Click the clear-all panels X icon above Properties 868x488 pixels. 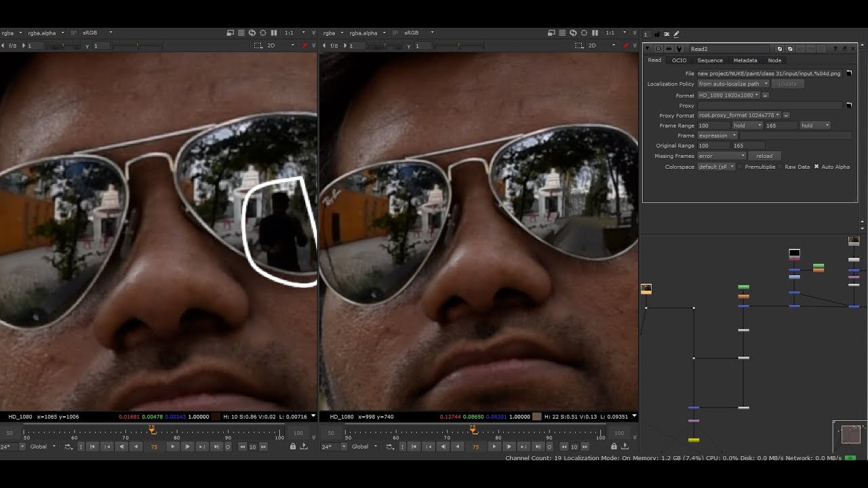[667, 34]
